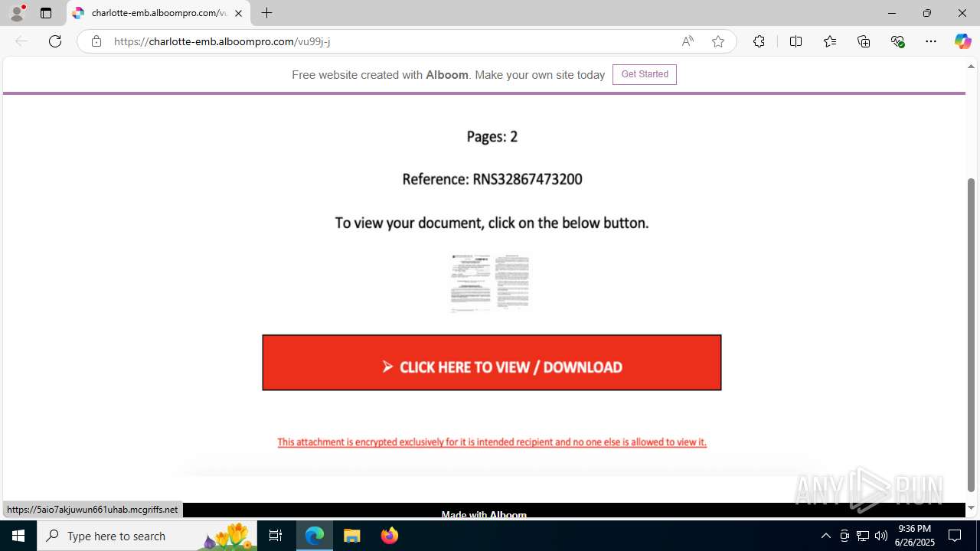Open Task View on taskbar

(276, 536)
